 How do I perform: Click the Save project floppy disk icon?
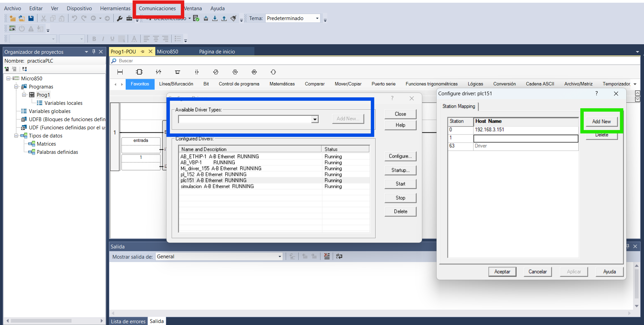click(31, 18)
